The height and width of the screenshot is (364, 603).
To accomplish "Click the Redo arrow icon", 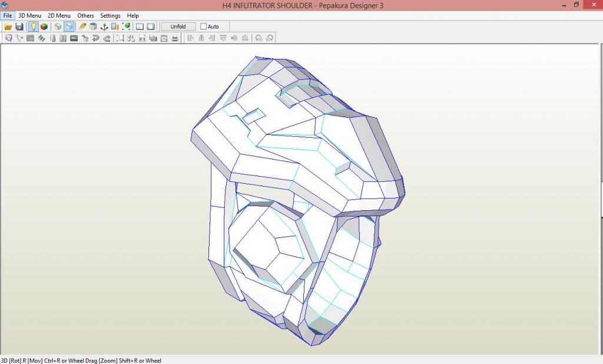I will coord(107,38).
